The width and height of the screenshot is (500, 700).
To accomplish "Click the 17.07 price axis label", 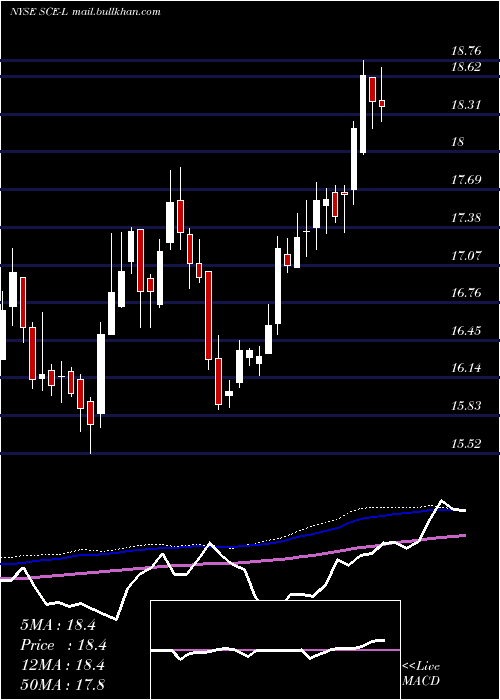I will [x=467, y=256].
